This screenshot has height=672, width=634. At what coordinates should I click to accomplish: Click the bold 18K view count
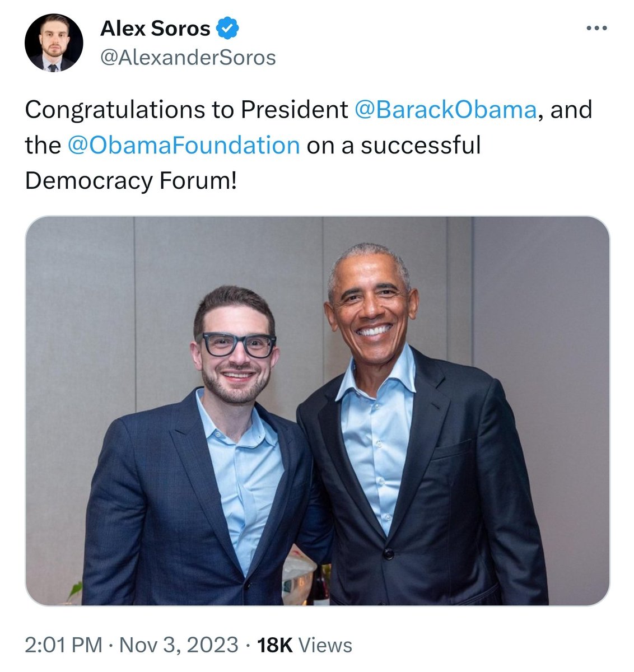(x=274, y=645)
